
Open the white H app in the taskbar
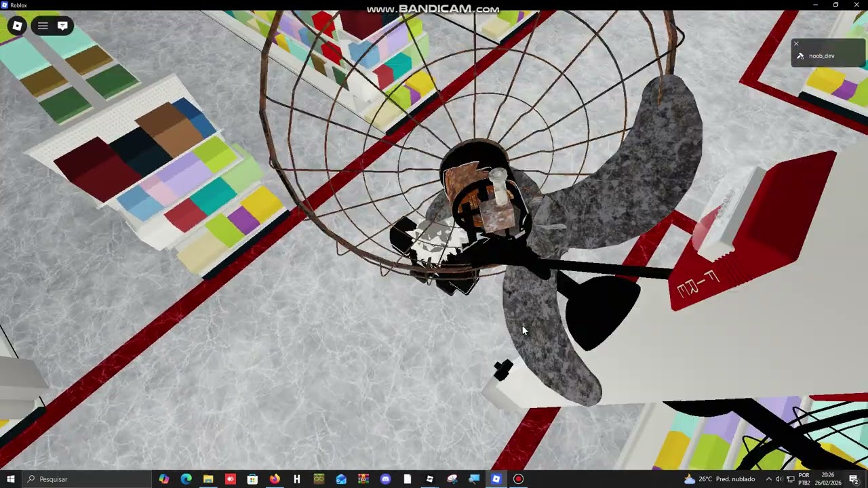[x=296, y=479]
